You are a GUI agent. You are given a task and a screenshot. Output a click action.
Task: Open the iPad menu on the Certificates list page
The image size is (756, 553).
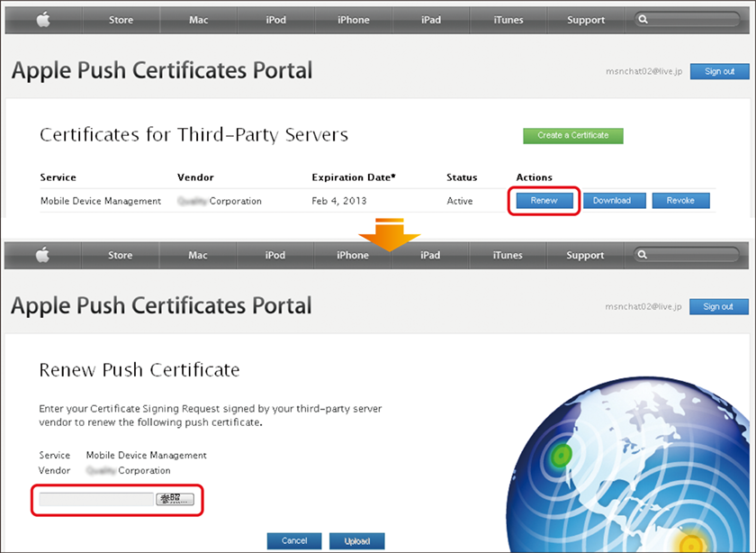[431, 20]
